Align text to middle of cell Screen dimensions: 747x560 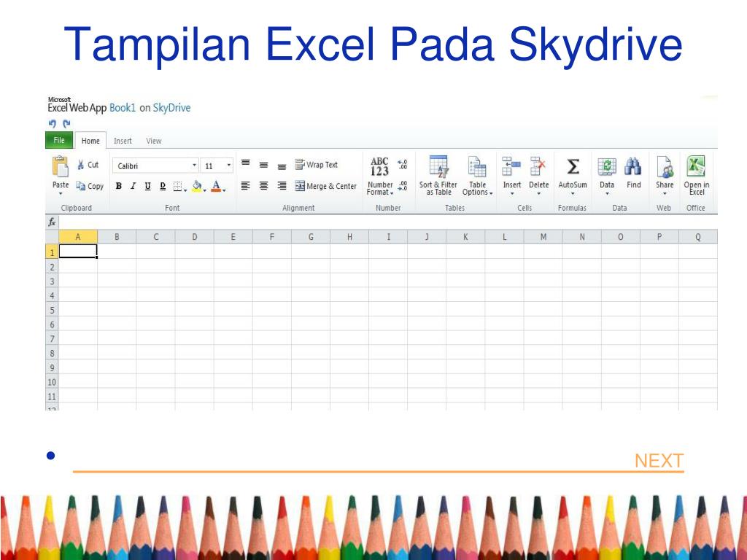click(x=263, y=166)
